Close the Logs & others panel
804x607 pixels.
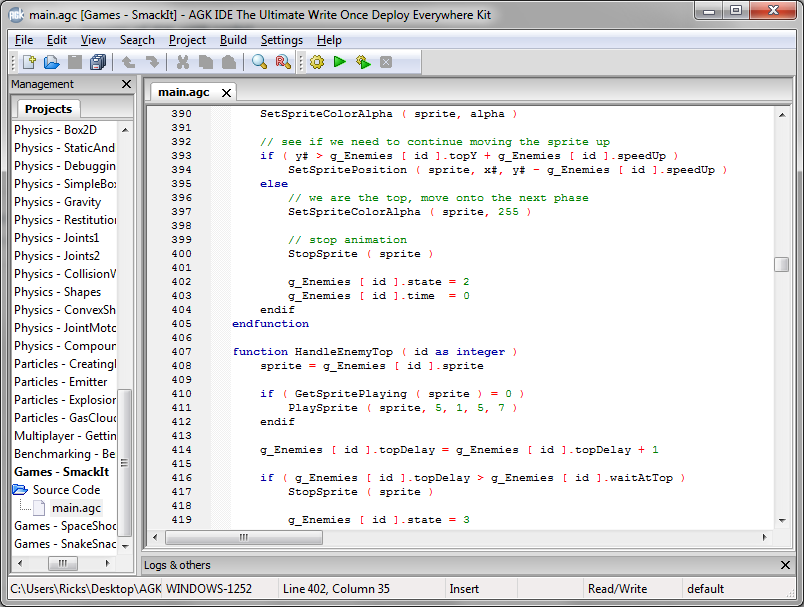785,565
